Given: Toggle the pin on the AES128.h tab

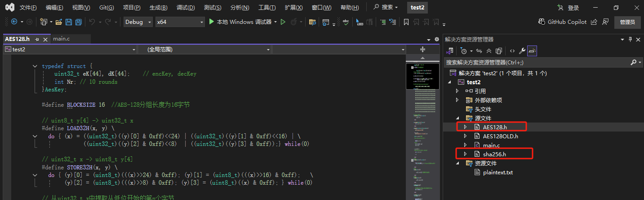Looking at the screenshot, I should [37, 39].
